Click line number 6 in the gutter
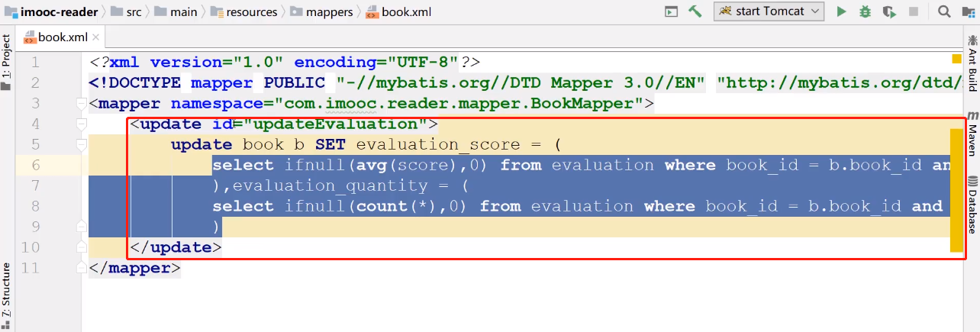This screenshot has width=980, height=332. (36, 166)
